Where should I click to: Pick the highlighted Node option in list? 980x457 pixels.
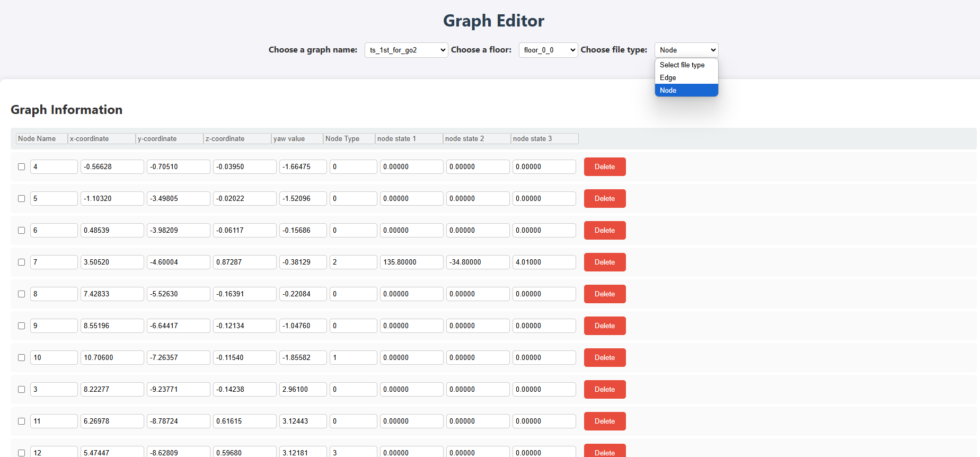point(686,90)
